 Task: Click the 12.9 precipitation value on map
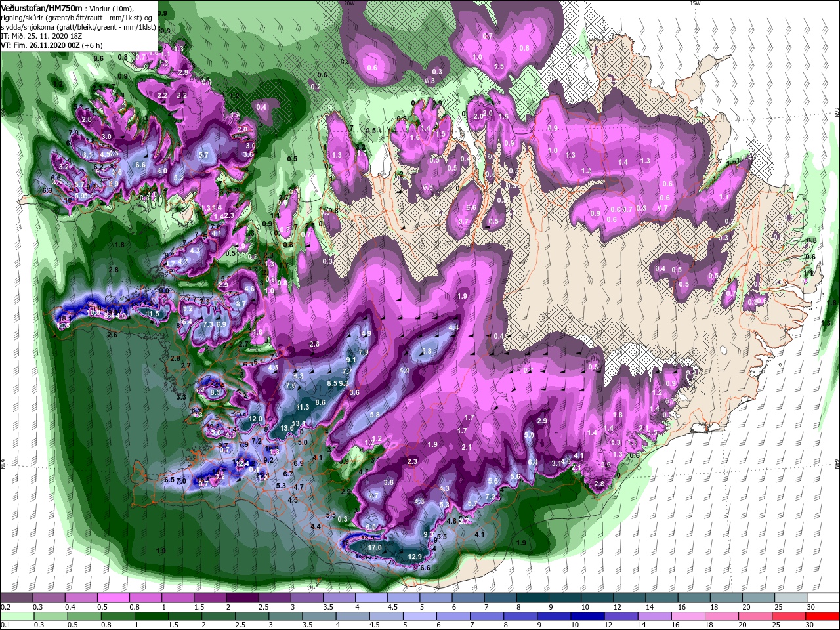[415, 557]
